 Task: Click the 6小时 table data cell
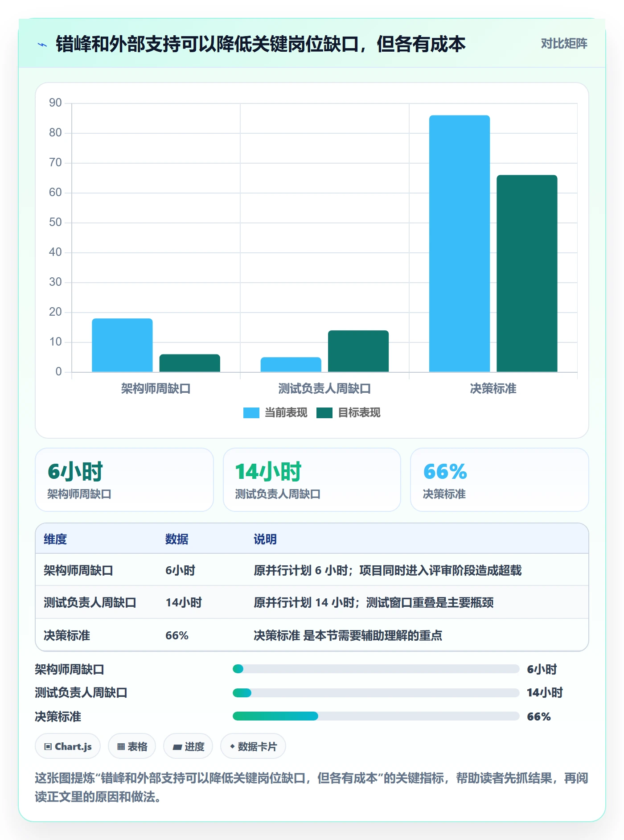(x=181, y=570)
